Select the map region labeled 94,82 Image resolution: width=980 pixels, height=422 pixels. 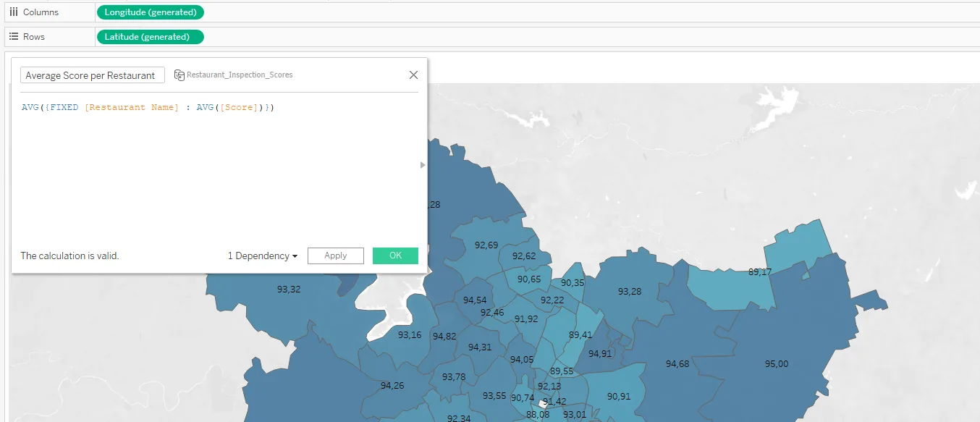point(444,337)
